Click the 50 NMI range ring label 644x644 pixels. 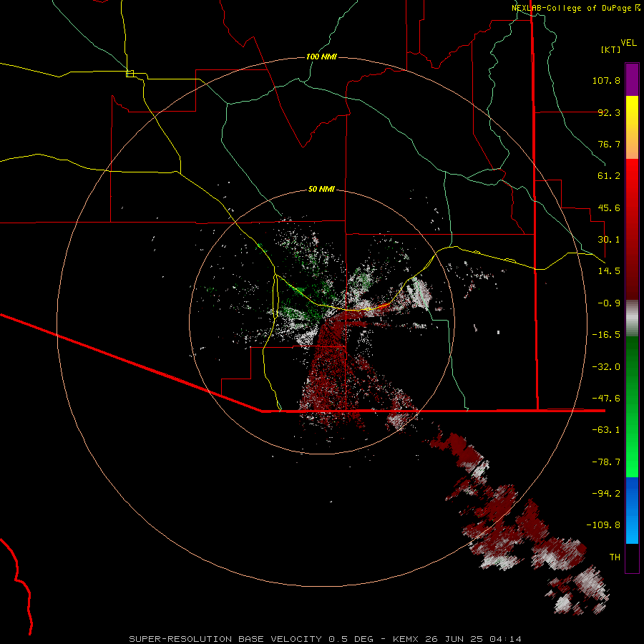coord(321,189)
